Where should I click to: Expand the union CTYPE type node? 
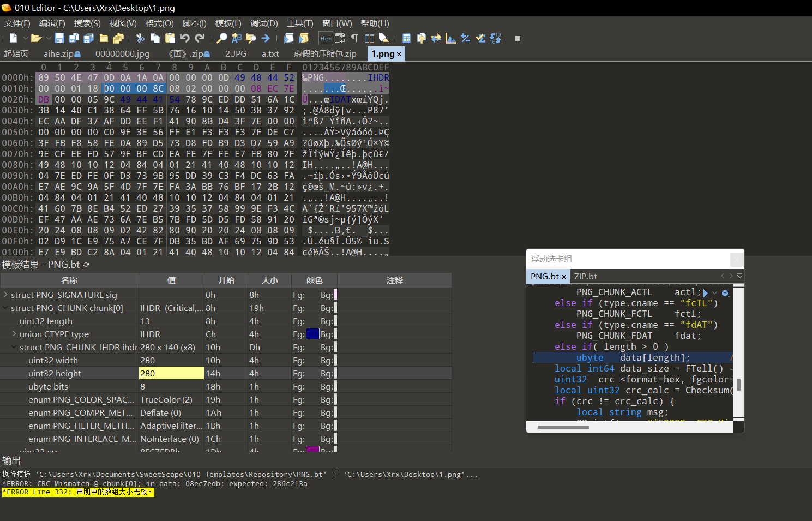[x=14, y=334]
